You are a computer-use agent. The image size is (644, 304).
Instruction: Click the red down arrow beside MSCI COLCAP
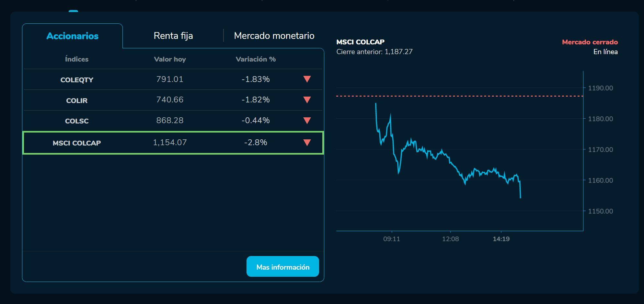click(306, 143)
